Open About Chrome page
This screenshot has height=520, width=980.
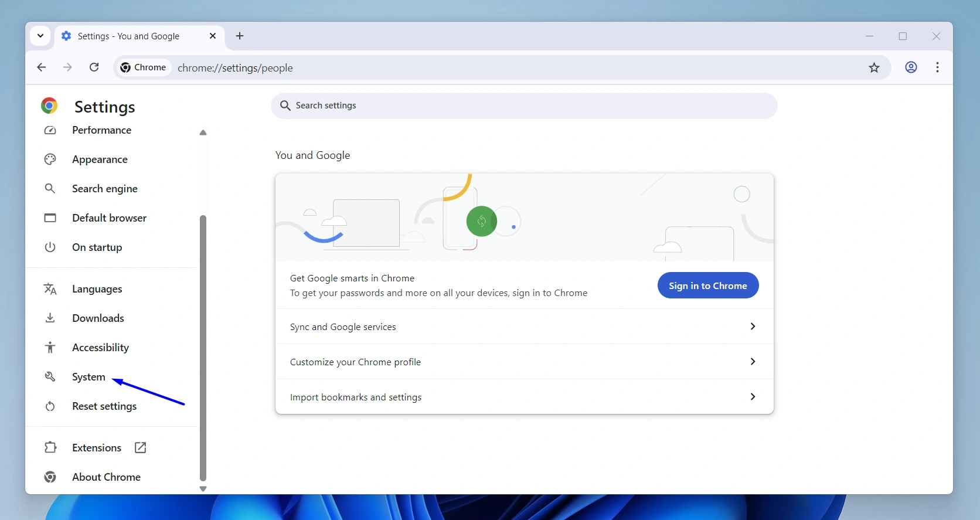(x=106, y=477)
